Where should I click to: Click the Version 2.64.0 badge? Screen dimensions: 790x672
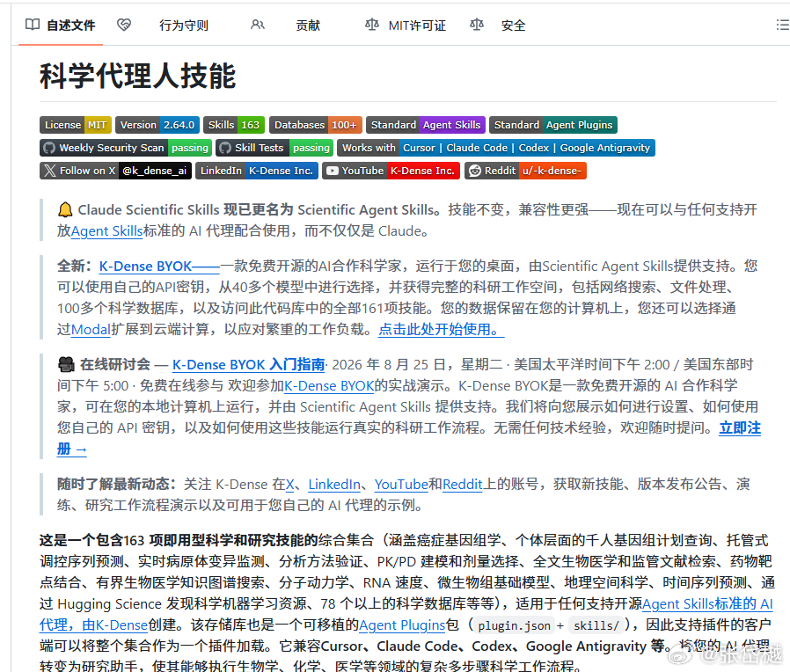point(157,125)
